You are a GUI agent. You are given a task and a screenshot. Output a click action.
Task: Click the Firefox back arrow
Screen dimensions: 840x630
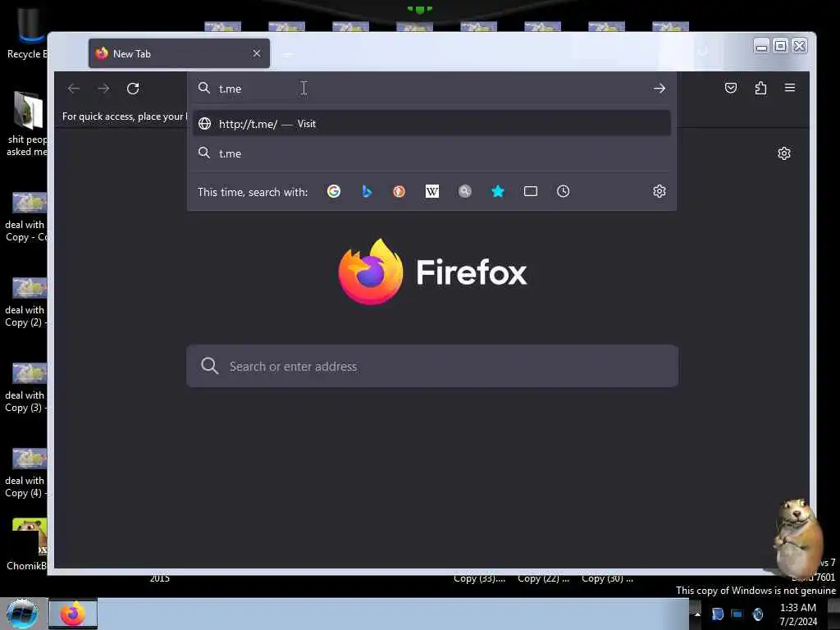74,89
